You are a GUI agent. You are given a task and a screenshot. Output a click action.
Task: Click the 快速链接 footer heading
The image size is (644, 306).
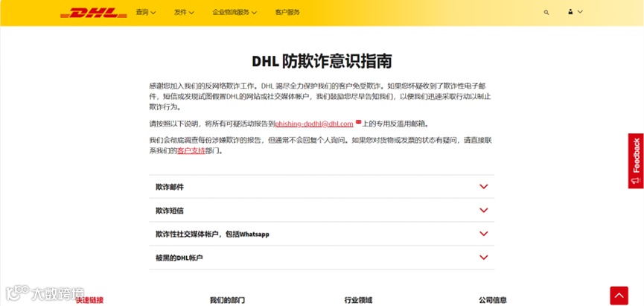tap(89, 300)
